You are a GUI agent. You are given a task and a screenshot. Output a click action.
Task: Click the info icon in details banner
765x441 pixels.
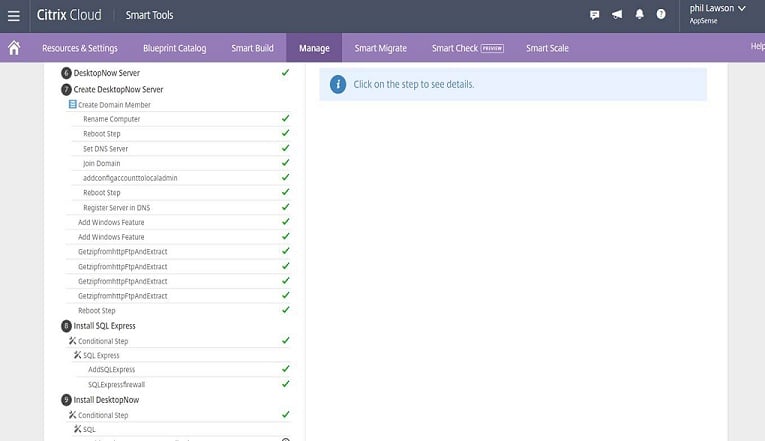(x=338, y=84)
